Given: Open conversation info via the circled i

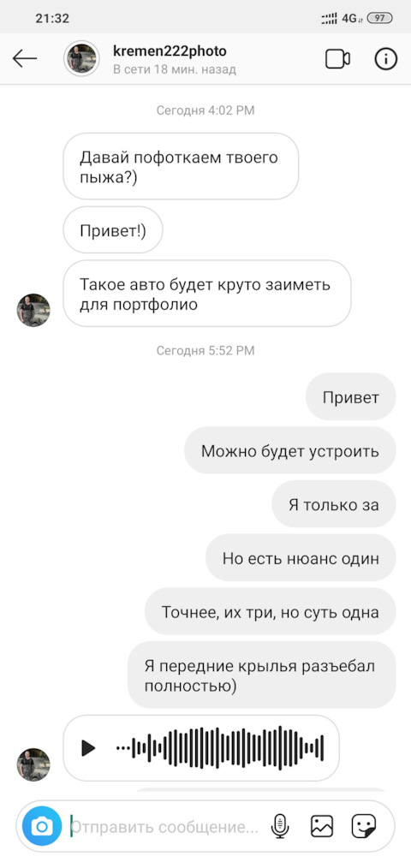Looking at the screenshot, I should (x=386, y=59).
